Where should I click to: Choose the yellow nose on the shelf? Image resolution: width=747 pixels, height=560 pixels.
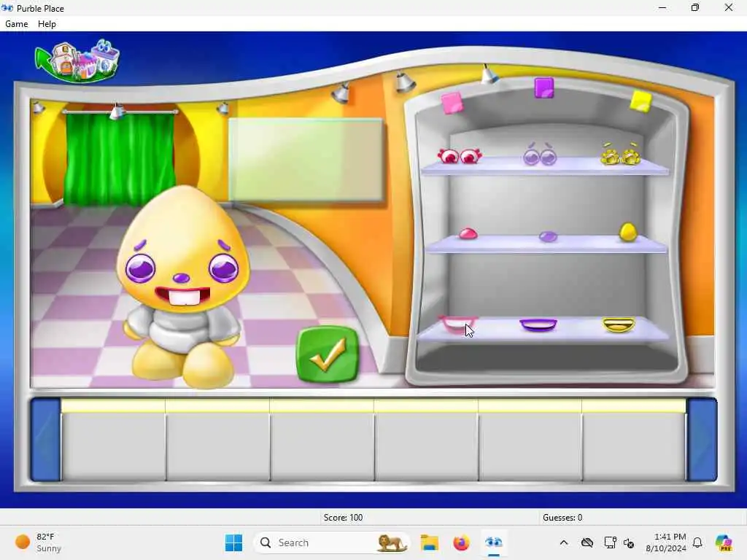628,232
